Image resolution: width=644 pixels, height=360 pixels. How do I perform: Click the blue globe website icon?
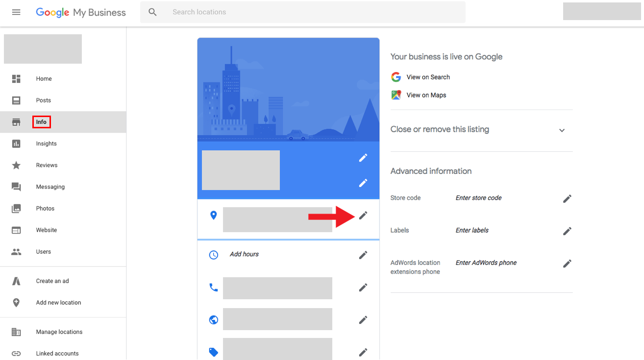(x=214, y=320)
